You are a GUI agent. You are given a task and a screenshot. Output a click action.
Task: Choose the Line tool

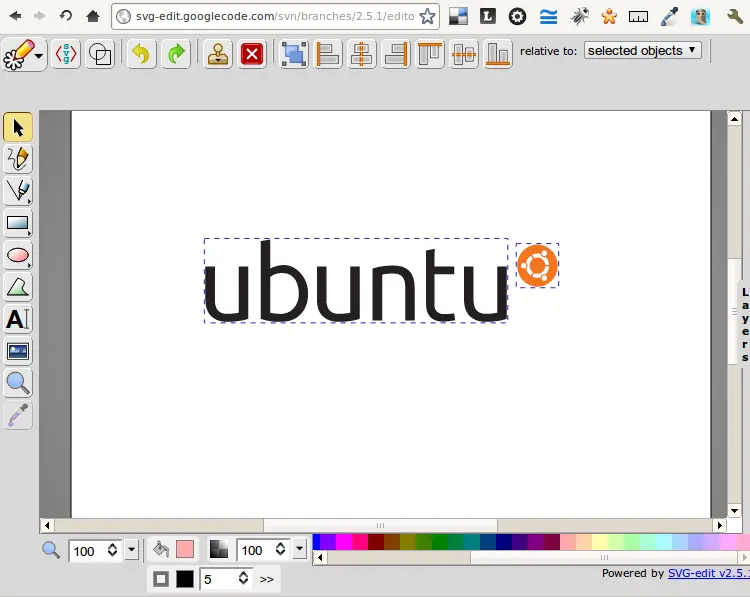18,191
